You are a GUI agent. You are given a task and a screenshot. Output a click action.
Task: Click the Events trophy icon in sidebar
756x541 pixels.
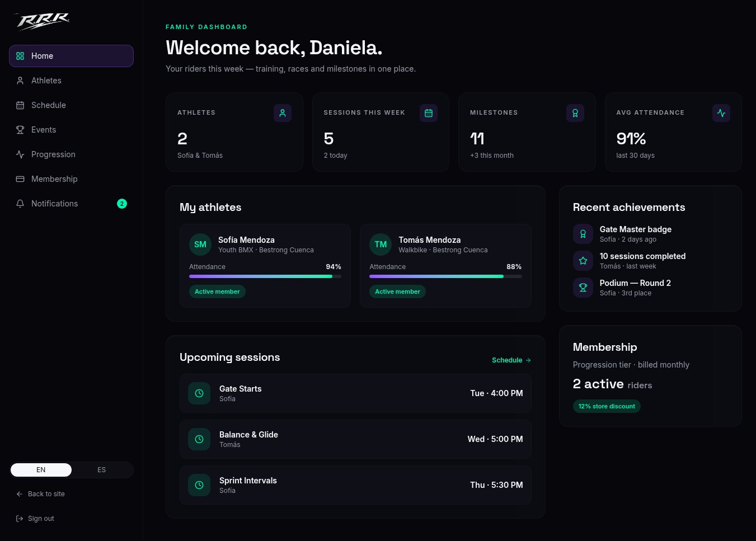20,130
